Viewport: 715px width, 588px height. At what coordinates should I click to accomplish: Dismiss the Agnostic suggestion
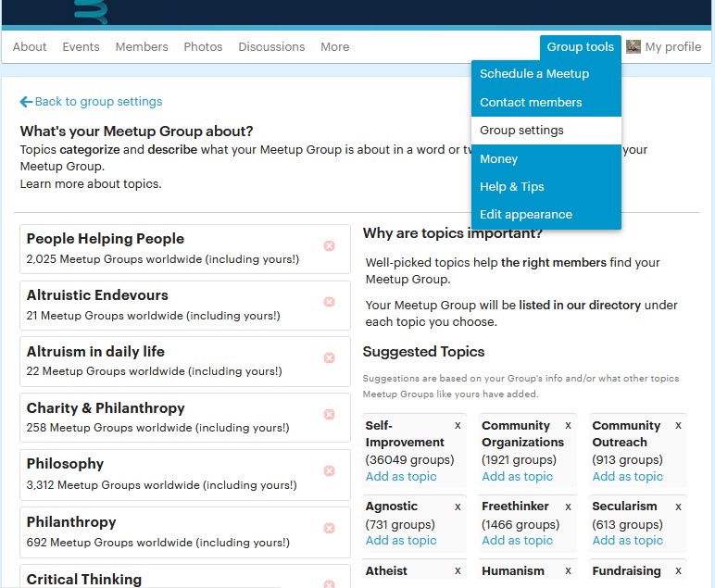pyautogui.click(x=458, y=507)
